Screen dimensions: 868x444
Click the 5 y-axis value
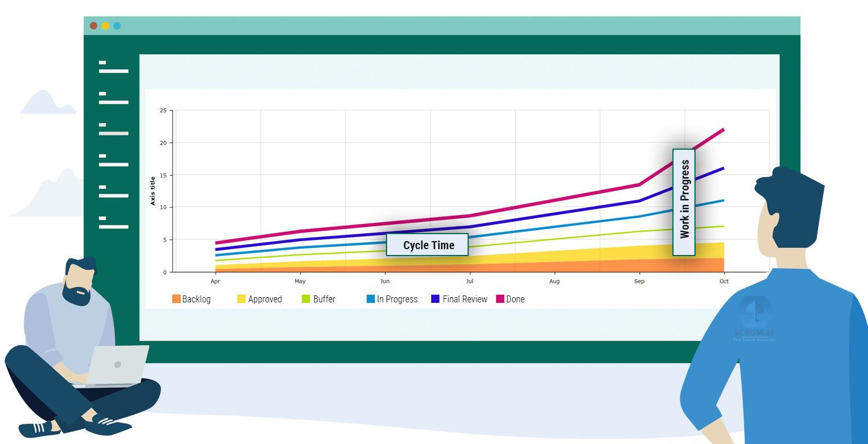tap(165, 240)
